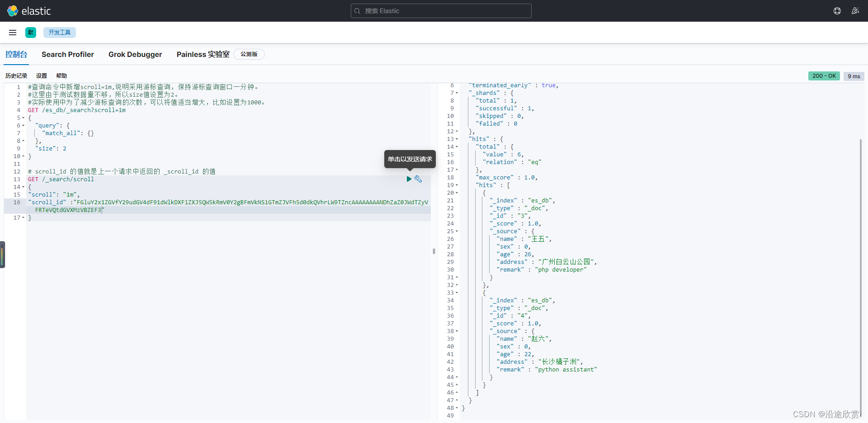Open the hamburger navigation menu
Viewport: 868px width, 423px height.
[x=13, y=33]
